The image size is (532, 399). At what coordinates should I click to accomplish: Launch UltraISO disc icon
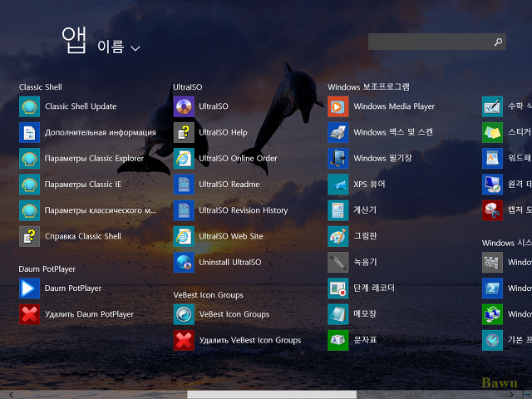click(x=184, y=106)
